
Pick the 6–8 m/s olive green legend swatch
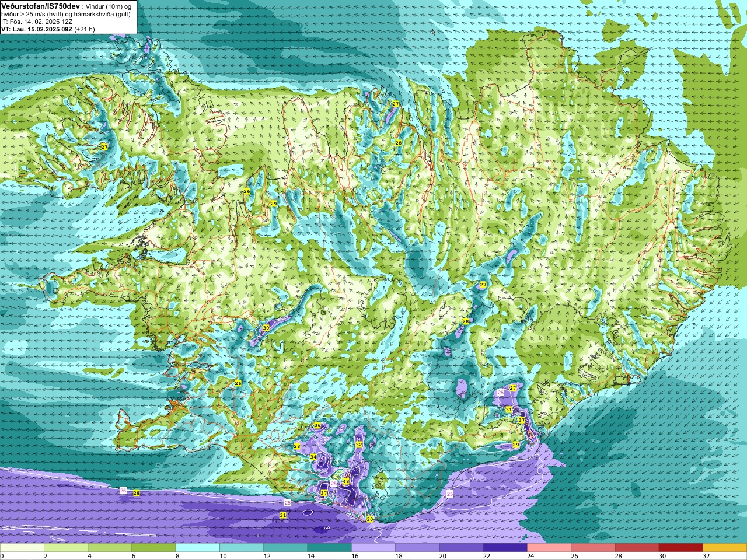(153, 548)
